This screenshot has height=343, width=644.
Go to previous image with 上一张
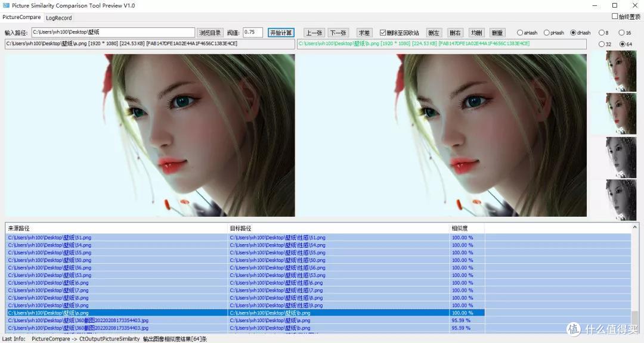(x=314, y=32)
